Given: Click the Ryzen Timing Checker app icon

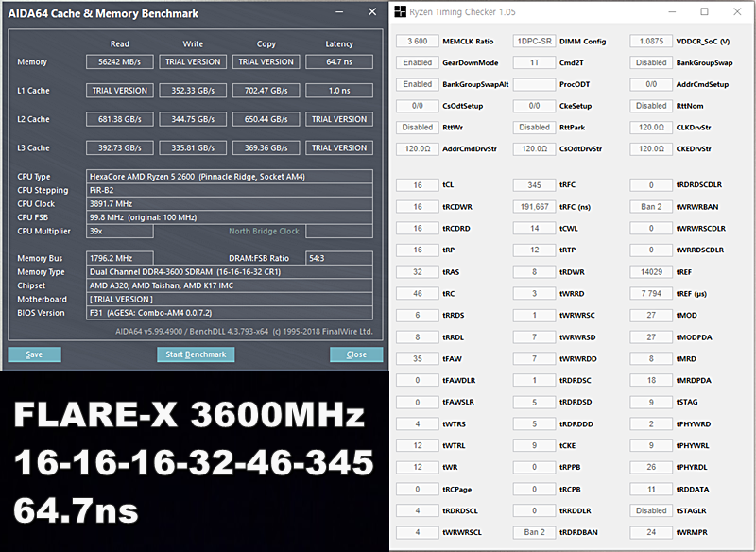Looking at the screenshot, I should [400, 11].
